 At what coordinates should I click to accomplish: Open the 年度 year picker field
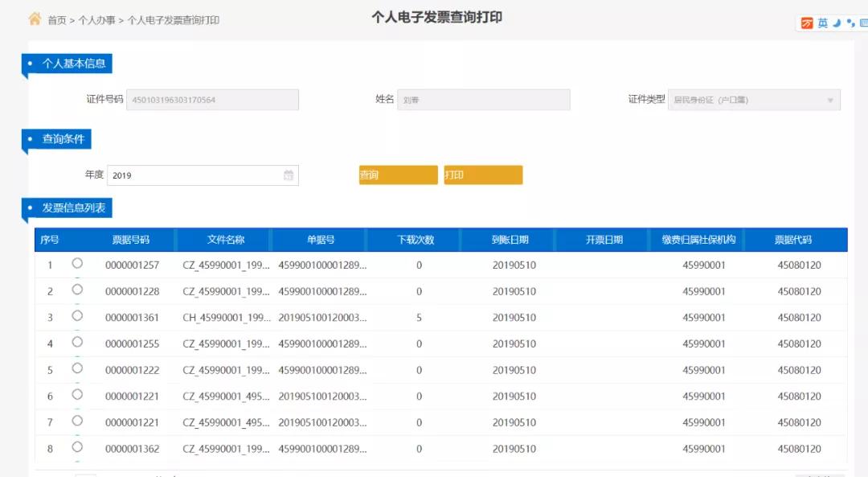[x=203, y=175]
